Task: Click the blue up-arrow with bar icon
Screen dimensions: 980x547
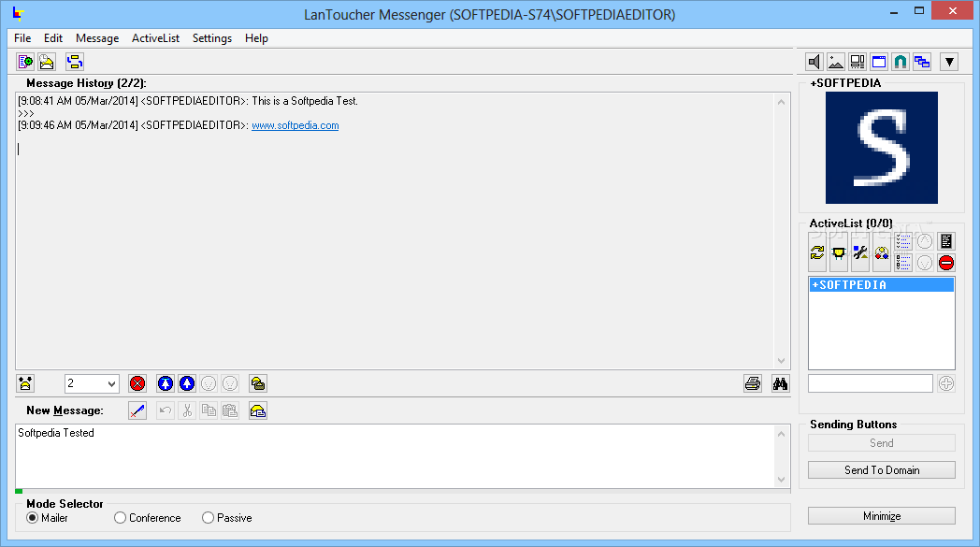Action: (x=165, y=383)
